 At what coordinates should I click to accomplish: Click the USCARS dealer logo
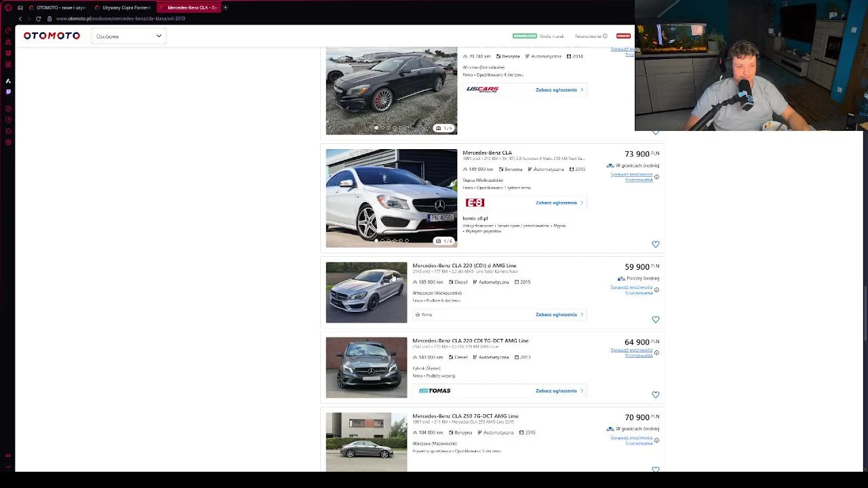point(482,89)
